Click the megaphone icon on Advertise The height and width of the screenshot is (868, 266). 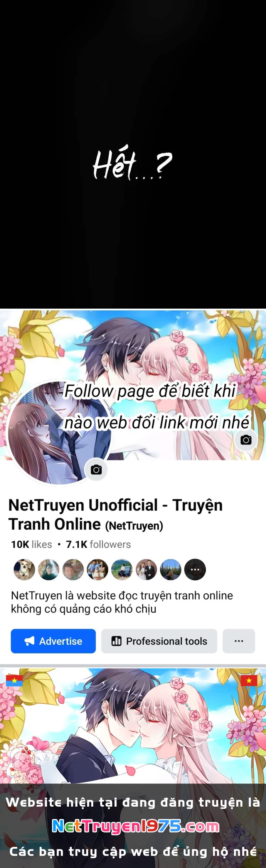point(30,641)
